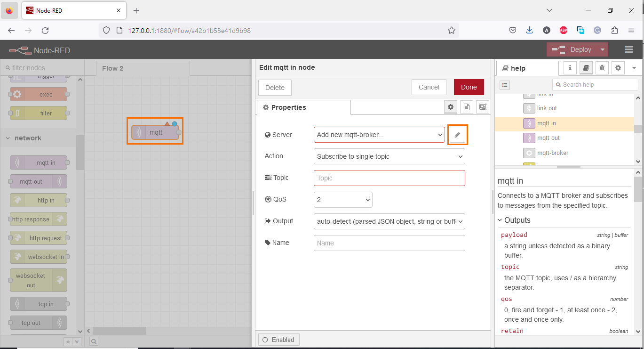This screenshot has width=644, height=349.
Task: Toggle help table of contents list icon
Action: tap(504, 85)
